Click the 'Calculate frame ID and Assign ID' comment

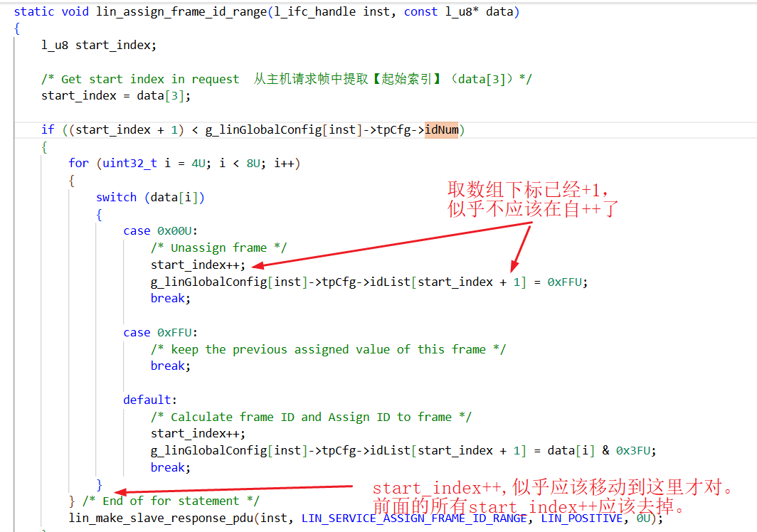click(x=311, y=417)
